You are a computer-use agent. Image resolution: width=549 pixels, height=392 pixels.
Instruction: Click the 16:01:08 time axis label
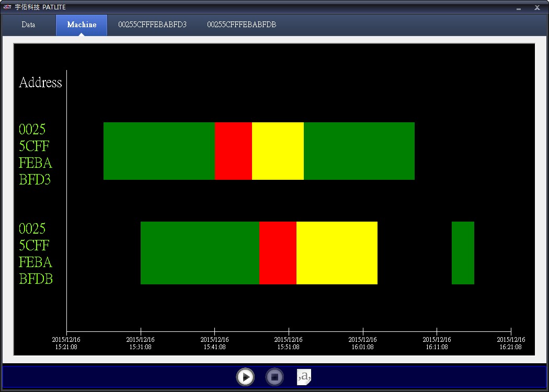point(363,343)
